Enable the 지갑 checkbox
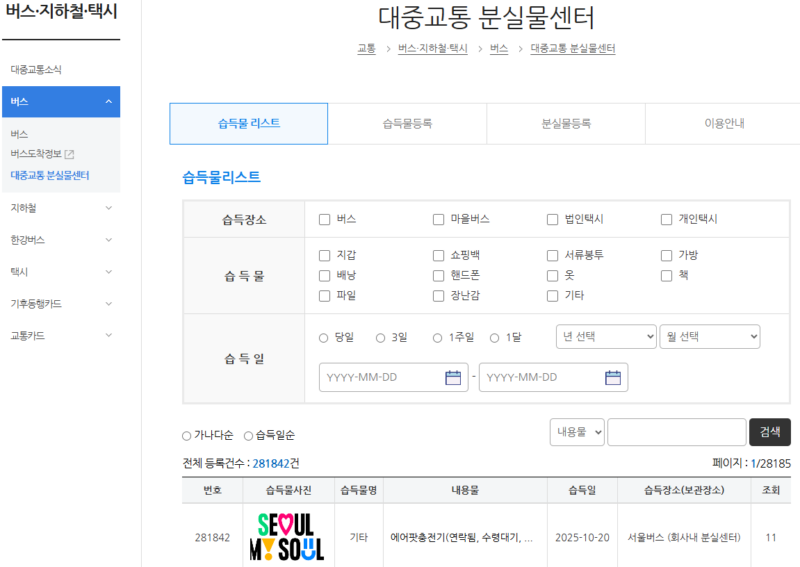 [324, 255]
